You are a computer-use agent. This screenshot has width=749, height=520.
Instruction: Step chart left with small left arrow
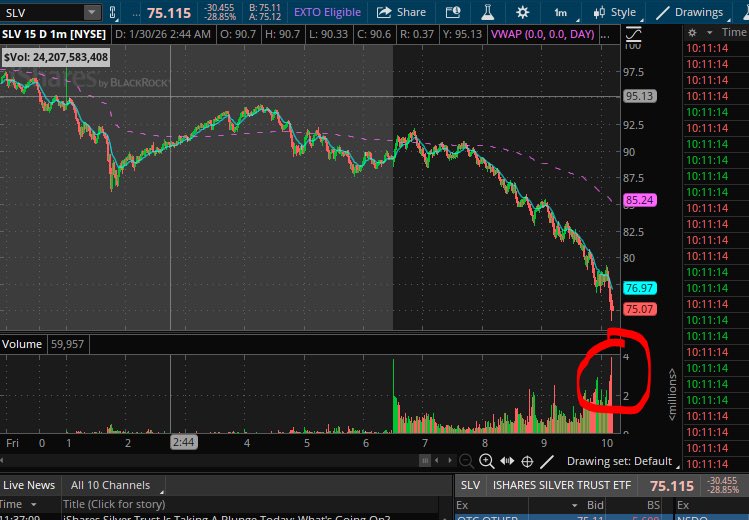click(x=437, y=460)
